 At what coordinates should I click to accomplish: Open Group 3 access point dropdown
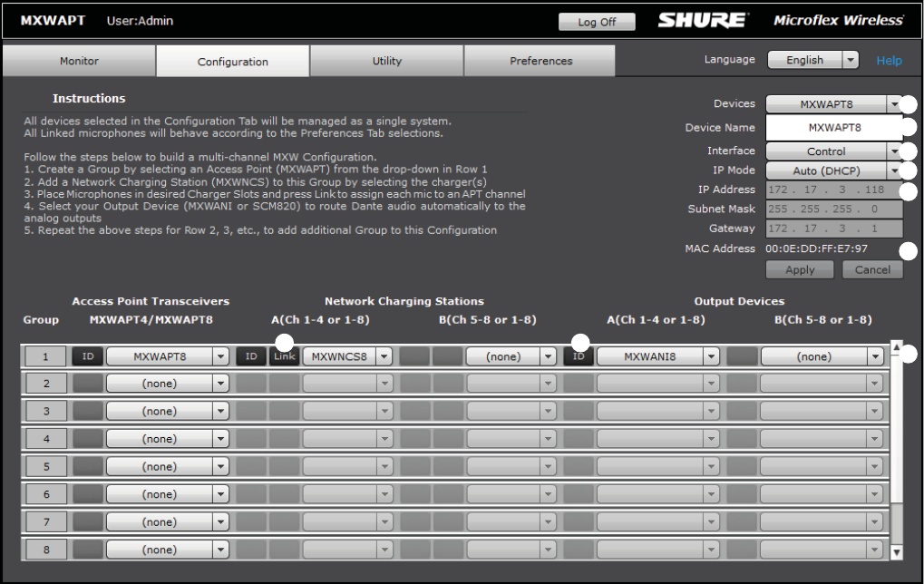point(168,412)
